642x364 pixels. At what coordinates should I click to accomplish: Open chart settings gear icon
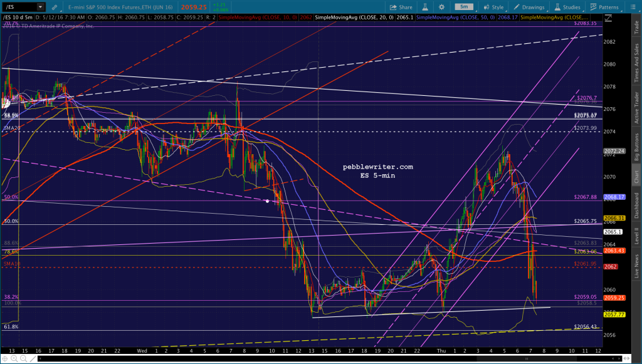441,7
